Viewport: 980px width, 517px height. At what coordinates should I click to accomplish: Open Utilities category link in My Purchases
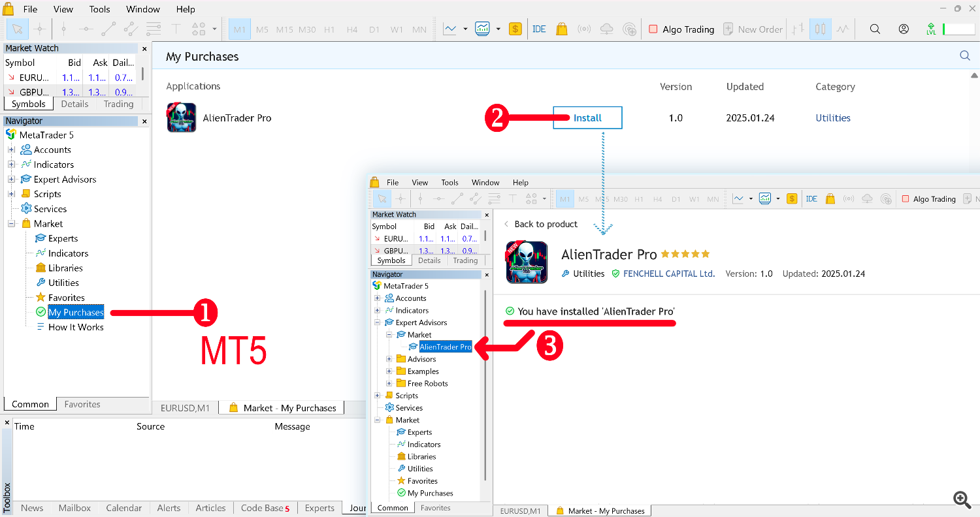pos(833,118)
